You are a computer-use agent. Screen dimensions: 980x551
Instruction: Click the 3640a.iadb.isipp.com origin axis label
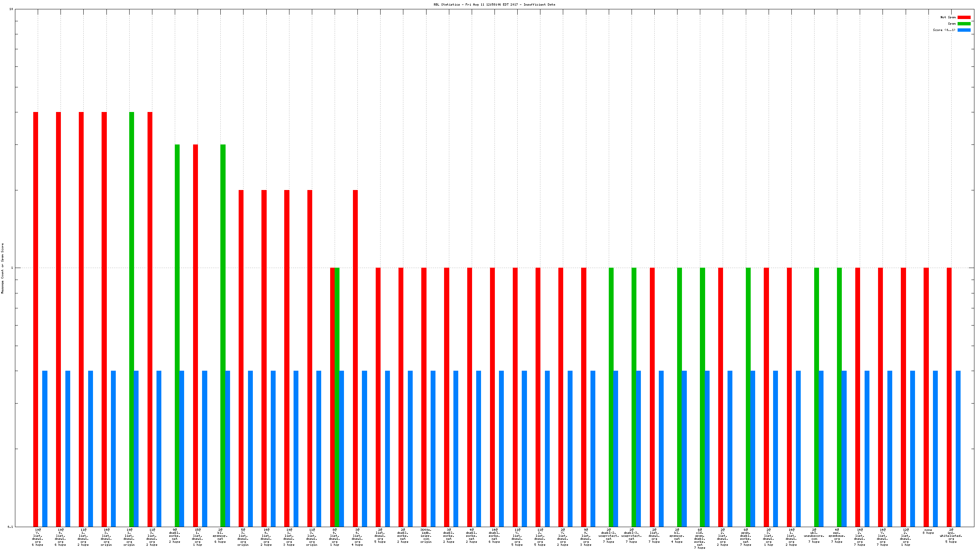tap(426, 536)
